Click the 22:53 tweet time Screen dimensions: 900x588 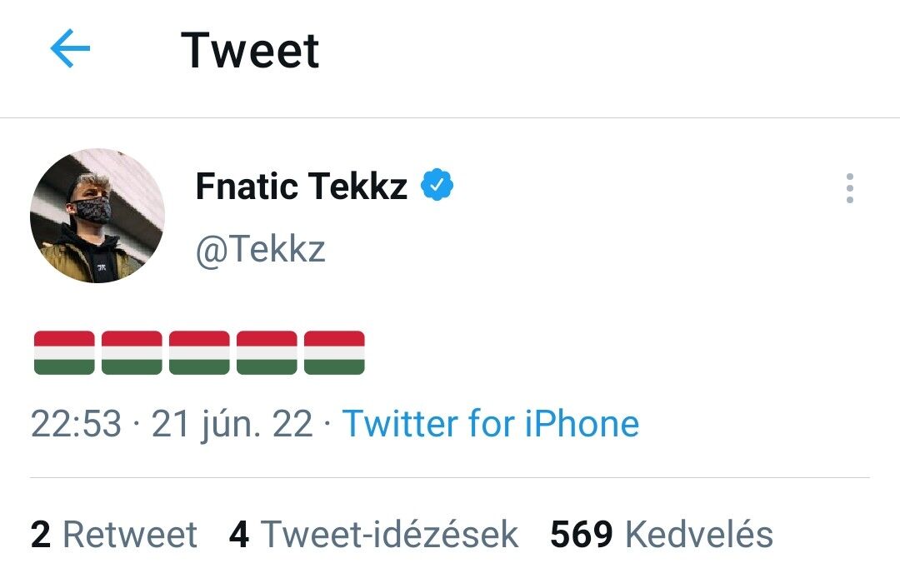(76, 424)
